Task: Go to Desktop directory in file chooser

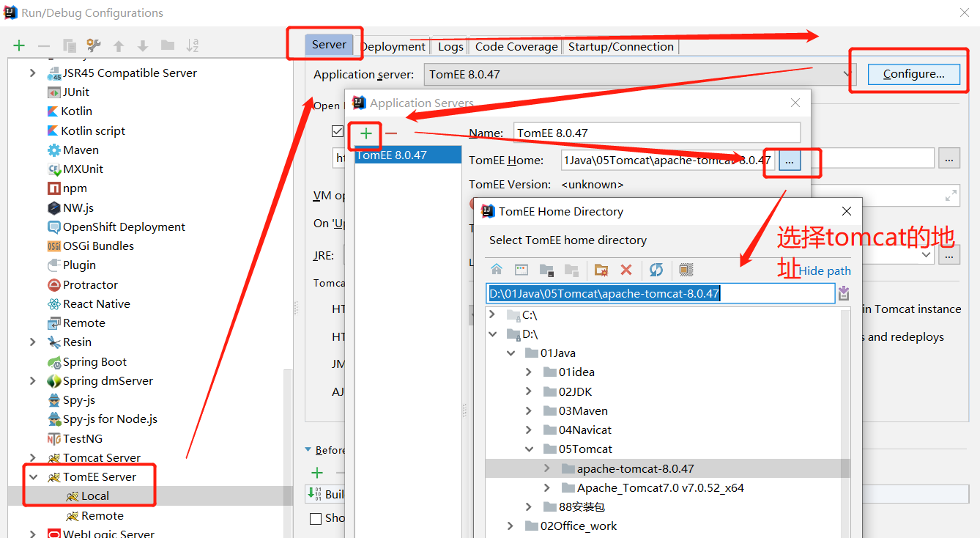Action: click(521, 270)
